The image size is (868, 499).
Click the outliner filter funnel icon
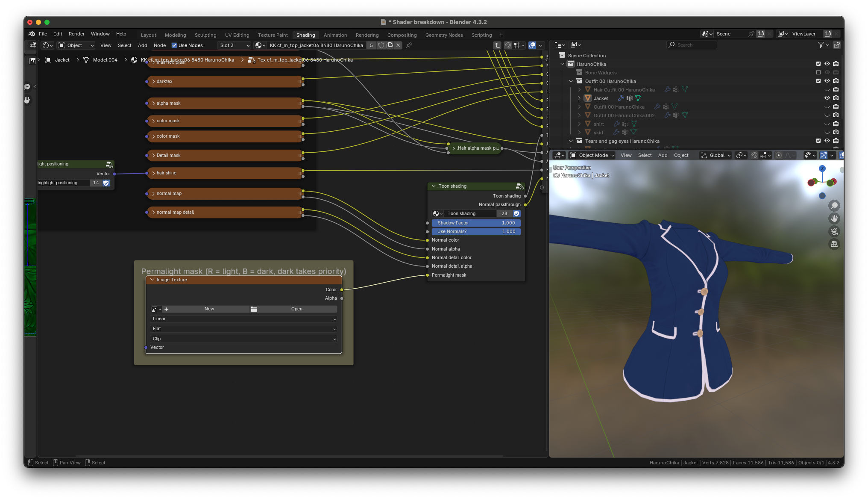coord(821,45)
